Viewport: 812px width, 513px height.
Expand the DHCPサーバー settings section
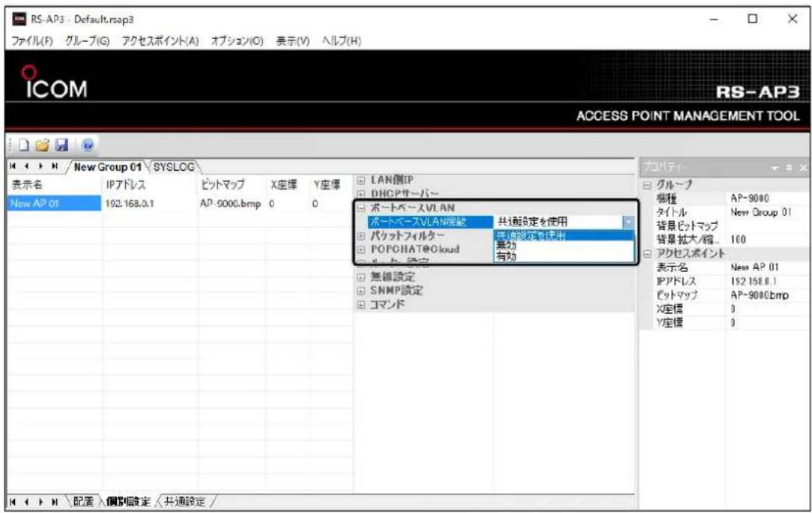(361, 195)
